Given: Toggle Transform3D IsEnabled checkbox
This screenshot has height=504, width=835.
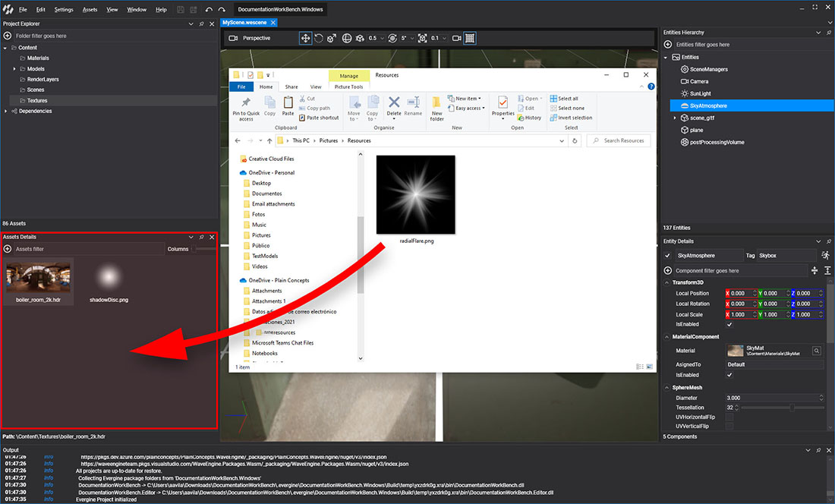Looking at the screenshot, I should [729, 325].
